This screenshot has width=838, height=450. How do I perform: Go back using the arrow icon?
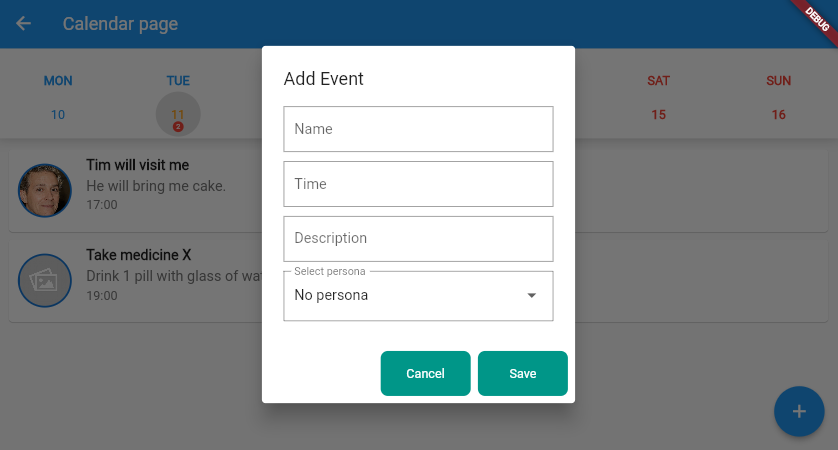tap(24, 24)
